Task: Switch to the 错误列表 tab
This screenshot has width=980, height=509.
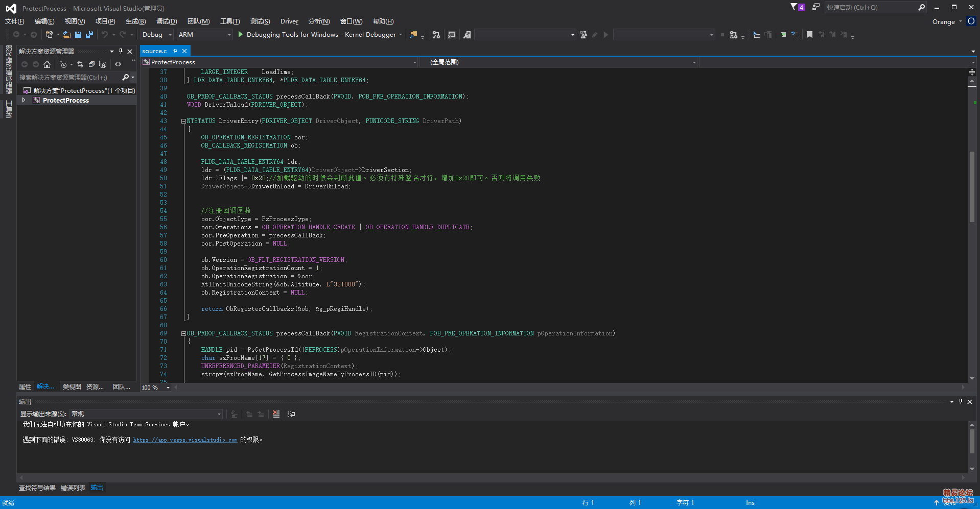Action: (x=73, y=488)
